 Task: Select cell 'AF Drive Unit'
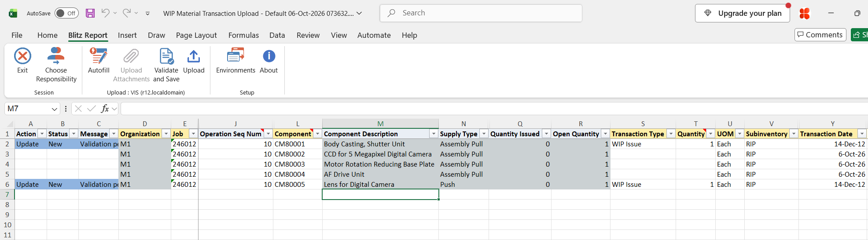380,174
